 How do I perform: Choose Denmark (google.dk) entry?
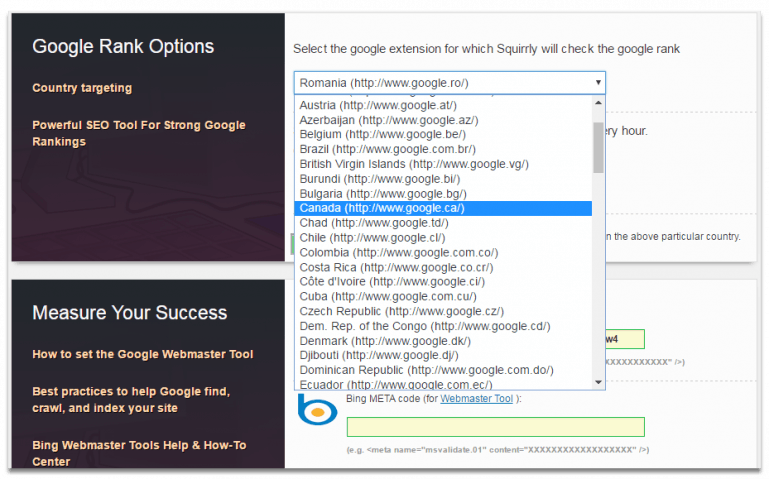click(x=443, y=341)
